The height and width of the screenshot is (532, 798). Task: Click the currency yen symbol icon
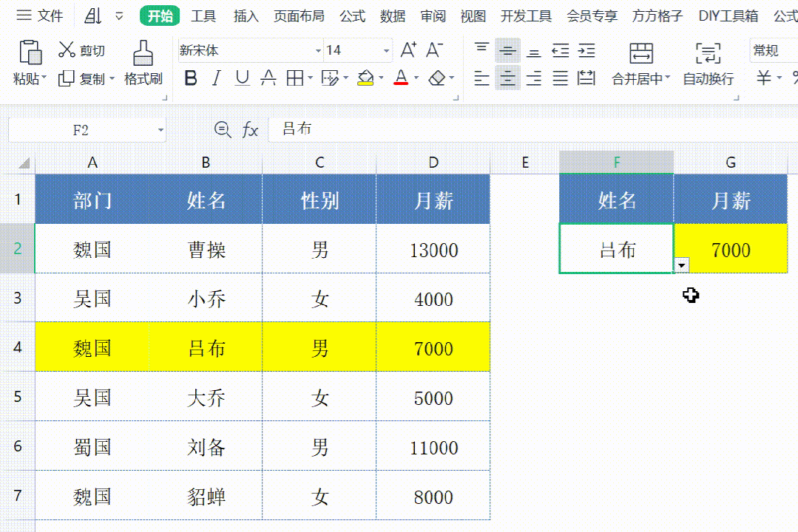pyautogui.click(x=763, y=78)
